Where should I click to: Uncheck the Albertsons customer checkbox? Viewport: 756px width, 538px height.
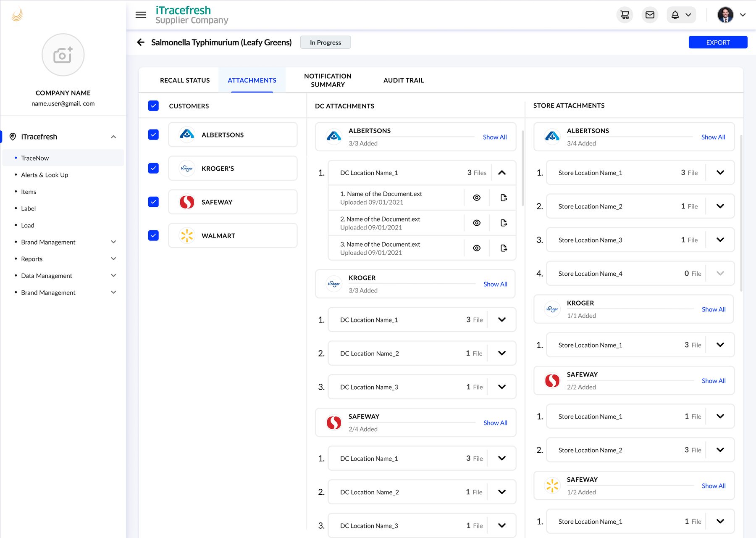[x=153, y=134]
